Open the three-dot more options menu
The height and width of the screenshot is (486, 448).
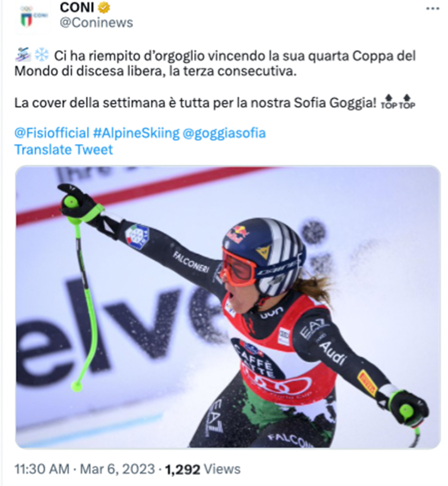[x=433, y=9]
